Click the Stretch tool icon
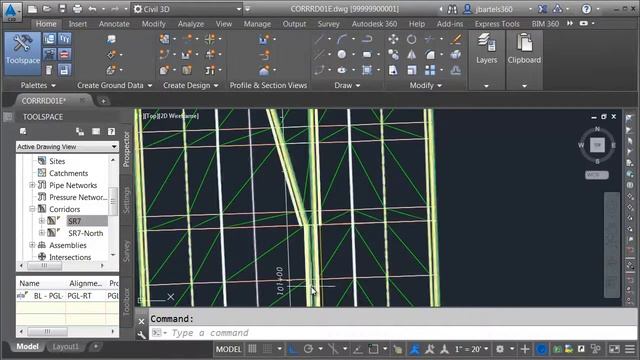Screen dimensions: 640x360 [393, 70]
